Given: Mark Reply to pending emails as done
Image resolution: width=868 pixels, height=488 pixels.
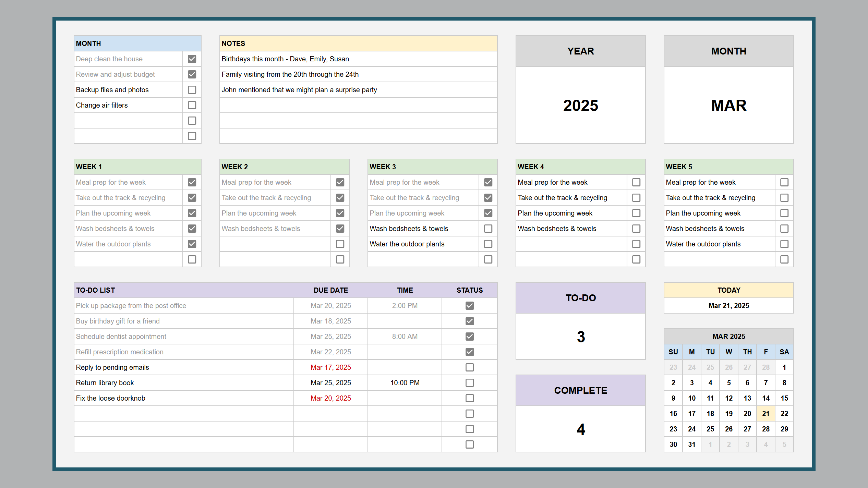Looking at the screenshot, I should (469, 367).
